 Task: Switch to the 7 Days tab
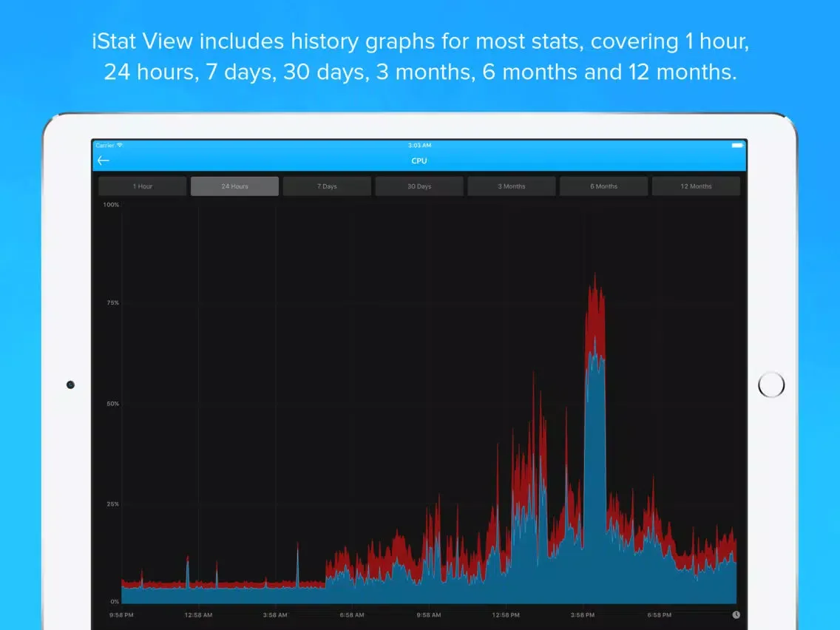[327, 186]
